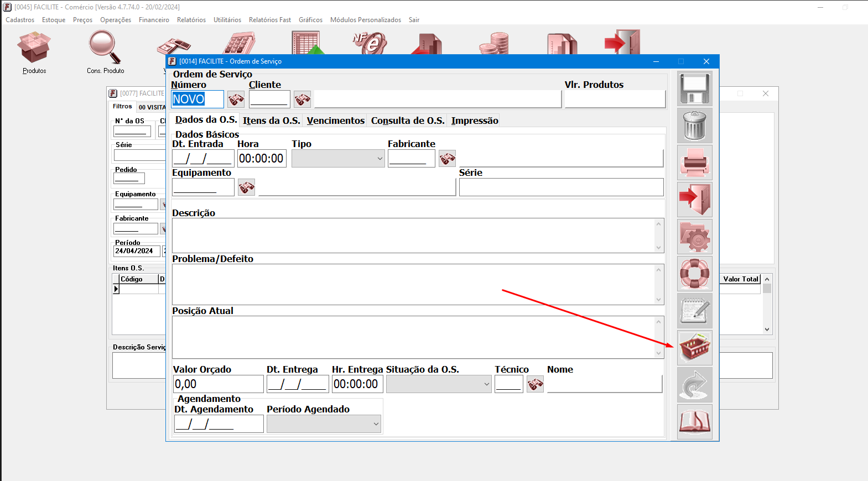Switch to Itens da O.S. tab
This screenshot has height=481, width=868.
click(272, 121)
